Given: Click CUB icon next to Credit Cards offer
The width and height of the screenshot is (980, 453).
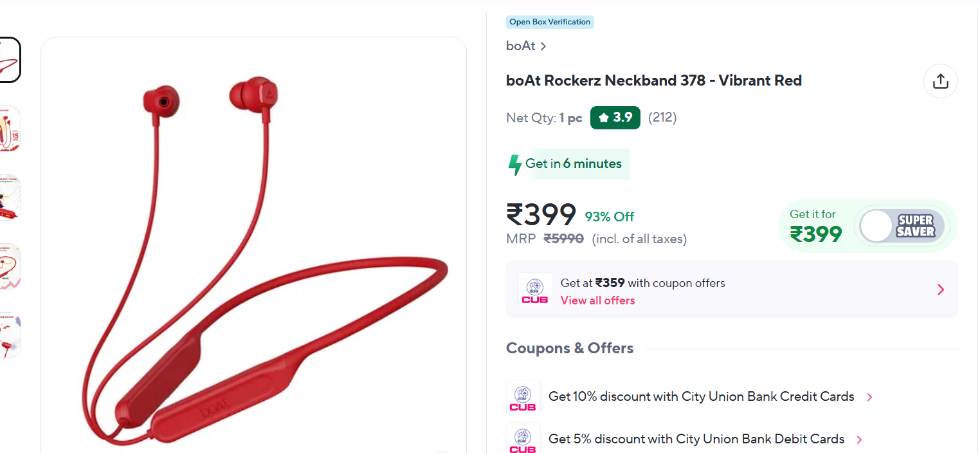Looking at the screenshot, I should pyautogui.click(x=523, y=396).
